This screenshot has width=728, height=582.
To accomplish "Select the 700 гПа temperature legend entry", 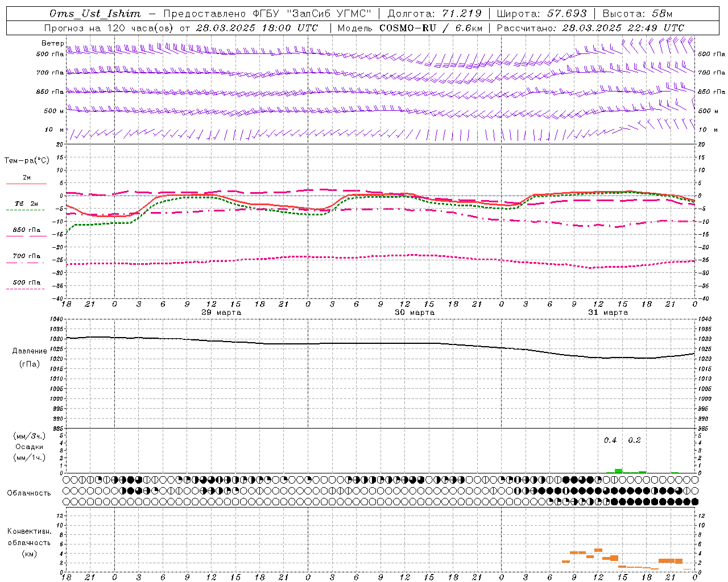I will (27, 256).
